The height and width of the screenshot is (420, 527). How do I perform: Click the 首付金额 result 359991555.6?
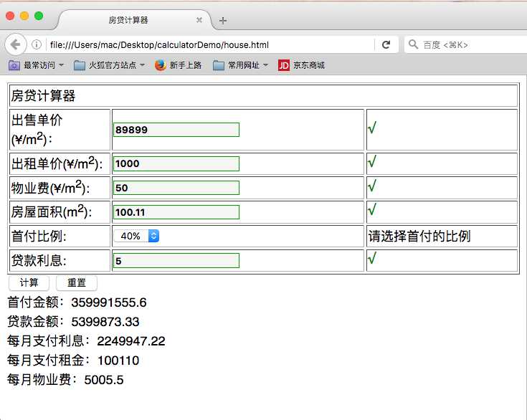109,302
